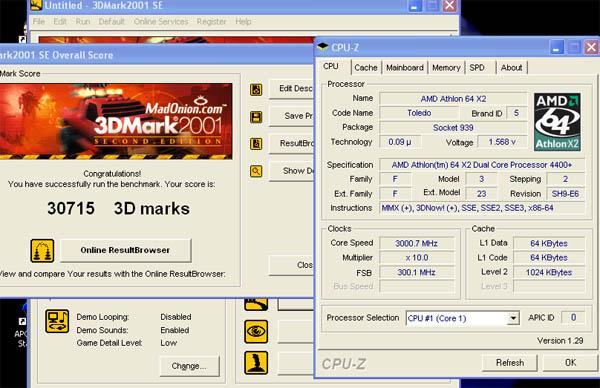Click the Change... button for demo settings

coord(189,366)
